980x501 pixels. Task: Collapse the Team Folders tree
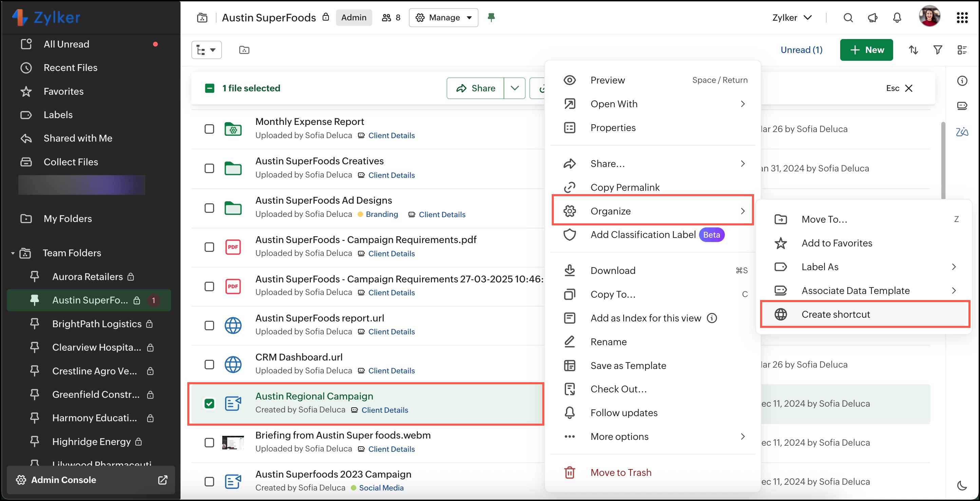[13, 253]
